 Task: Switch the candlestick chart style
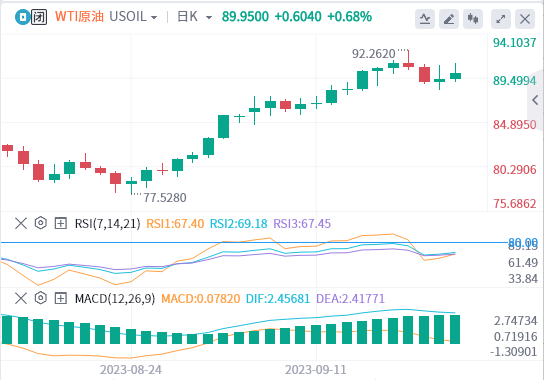tap(473, 19)
